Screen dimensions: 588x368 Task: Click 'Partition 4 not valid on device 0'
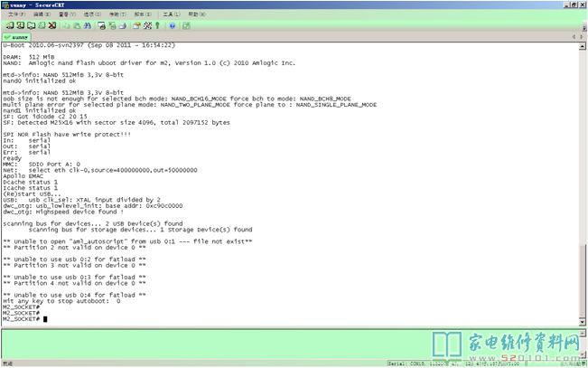point(74,284)
